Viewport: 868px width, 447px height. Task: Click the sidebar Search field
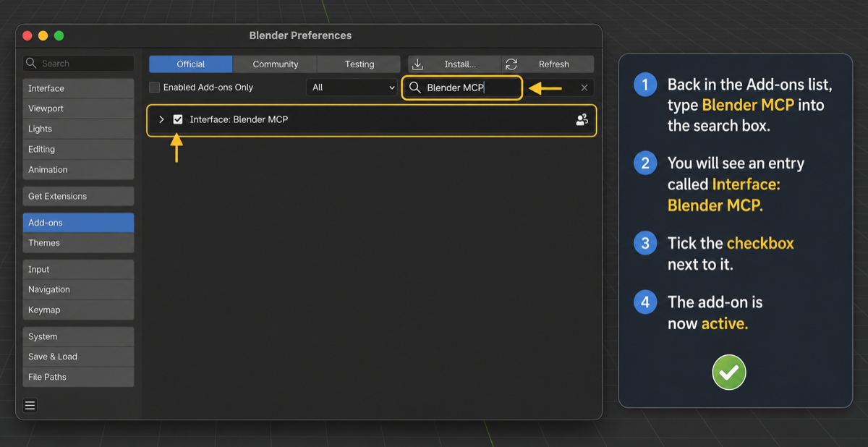tap(78, 64)
